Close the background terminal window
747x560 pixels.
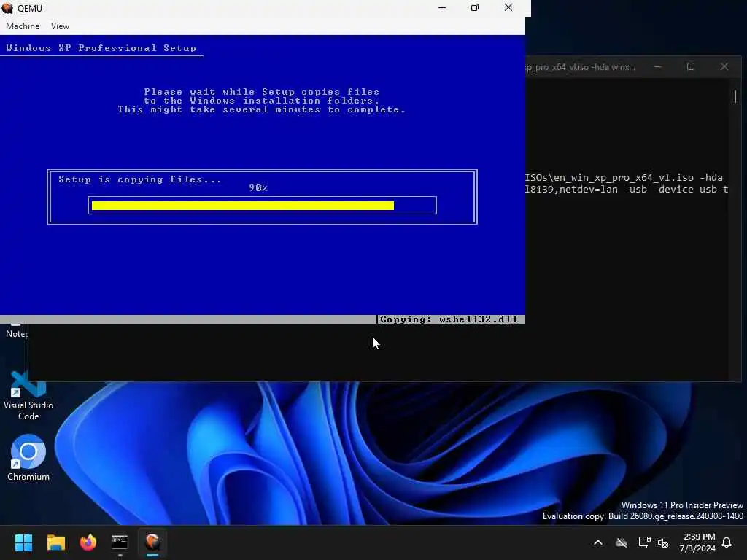[724, 67]
